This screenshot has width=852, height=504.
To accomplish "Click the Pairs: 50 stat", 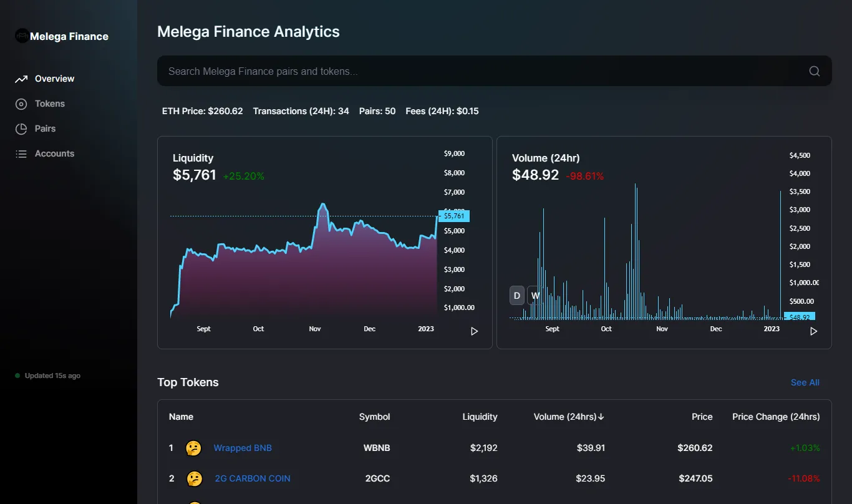I will 377,111.
